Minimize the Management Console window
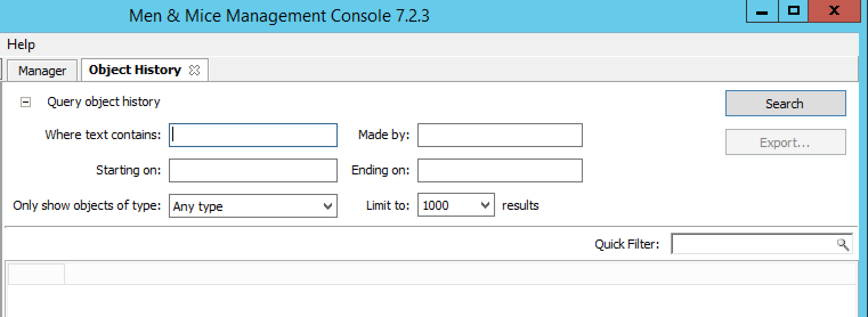Image resolution: width=868 pixels, height=317 pixels. pyautogui.click(x=764, y=11)
